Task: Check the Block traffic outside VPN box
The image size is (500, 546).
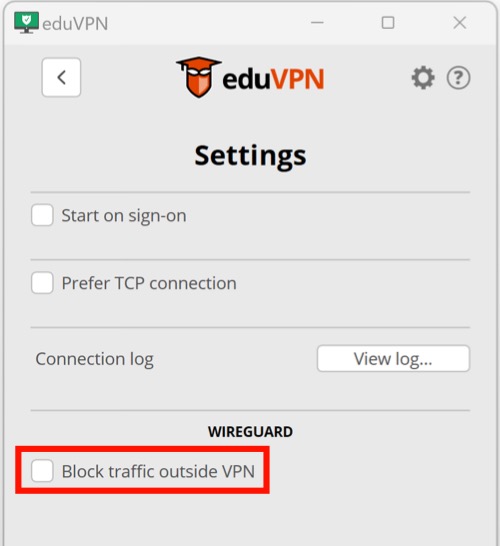Action: (42, 471)
